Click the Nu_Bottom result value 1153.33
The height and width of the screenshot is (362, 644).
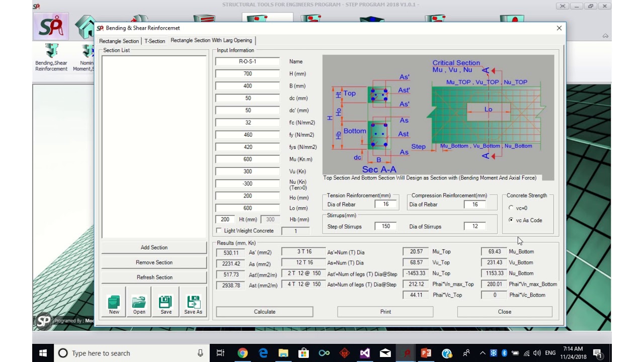495,273
